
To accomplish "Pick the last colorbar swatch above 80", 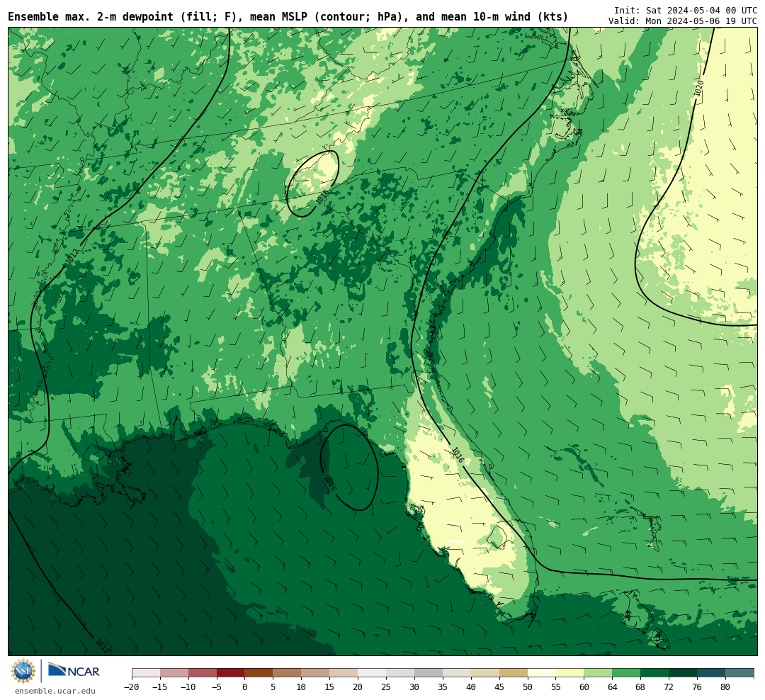I will point(740,673).
